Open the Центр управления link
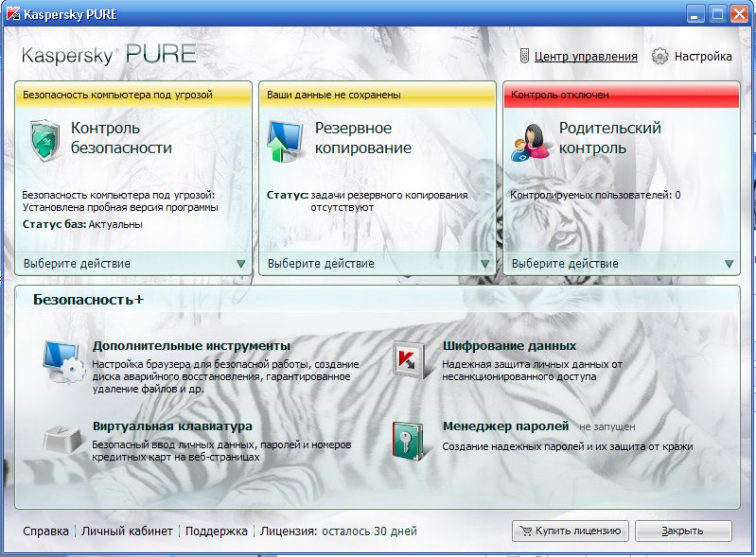756x557 pixels. coord(586,57)
